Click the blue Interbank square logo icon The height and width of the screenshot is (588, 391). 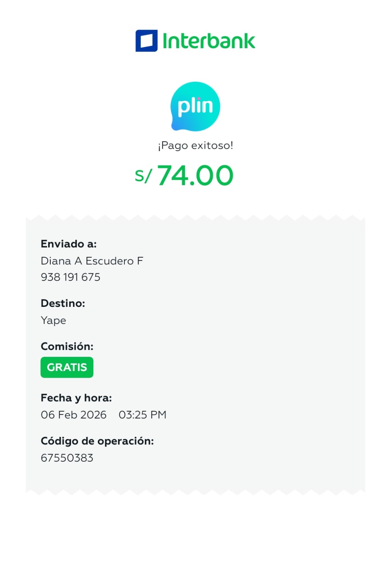point(146,40)
